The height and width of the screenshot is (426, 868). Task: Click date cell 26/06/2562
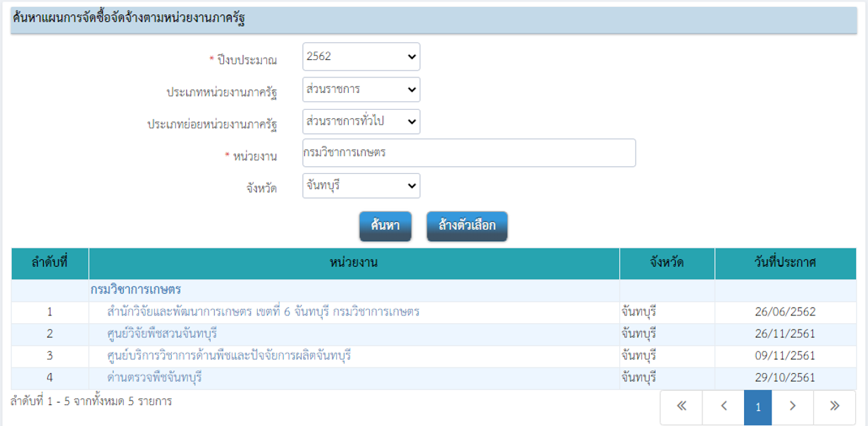click(786, 312)
